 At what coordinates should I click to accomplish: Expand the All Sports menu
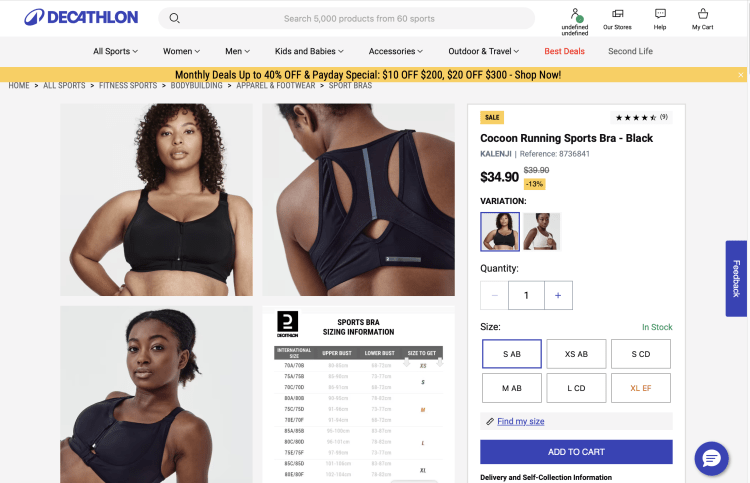[x=115, y=51]
